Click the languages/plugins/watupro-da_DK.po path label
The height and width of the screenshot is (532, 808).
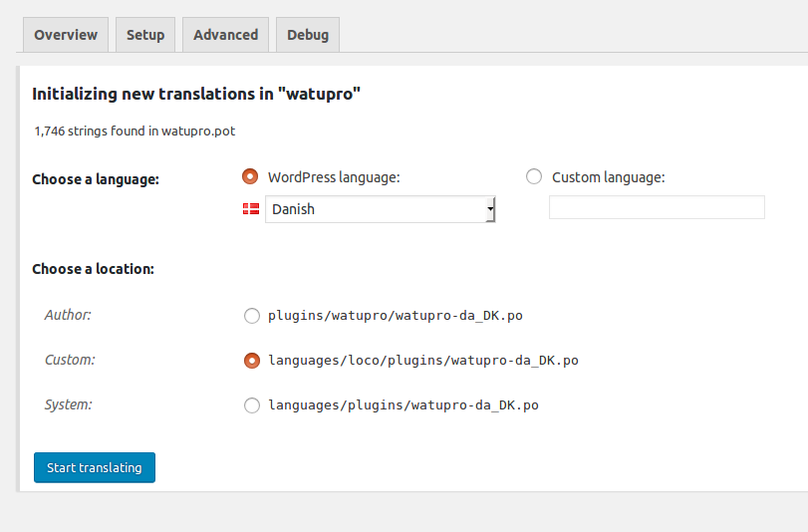tap(404, 405)
